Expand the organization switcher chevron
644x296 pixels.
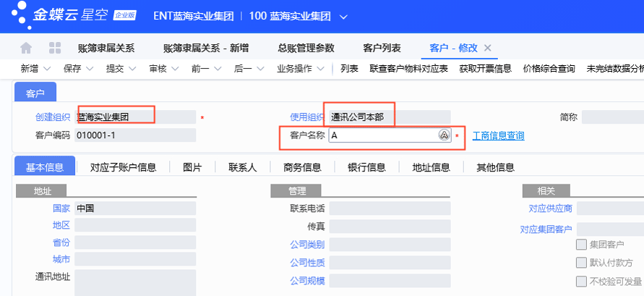[x=343, y=17]
